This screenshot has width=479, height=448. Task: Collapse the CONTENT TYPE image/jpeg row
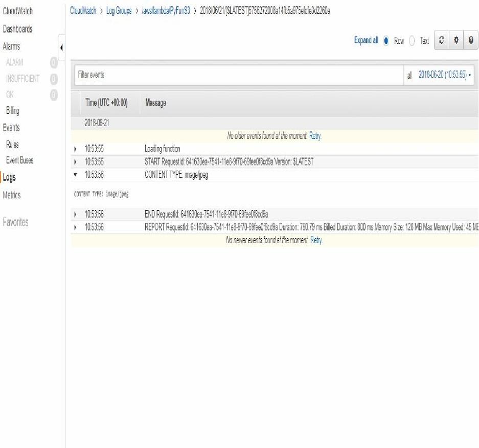pos(75,175)
